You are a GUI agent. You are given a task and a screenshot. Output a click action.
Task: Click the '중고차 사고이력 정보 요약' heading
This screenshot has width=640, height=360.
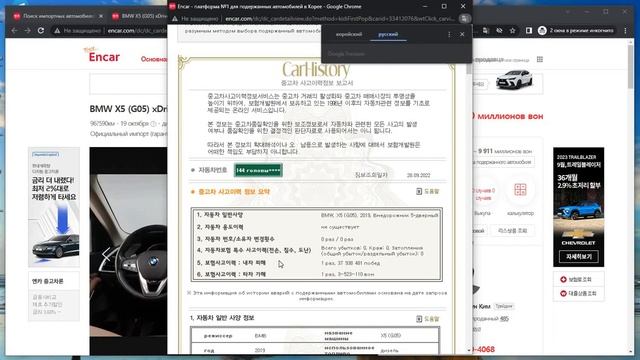pyautogui.click(x=234, y=191)
